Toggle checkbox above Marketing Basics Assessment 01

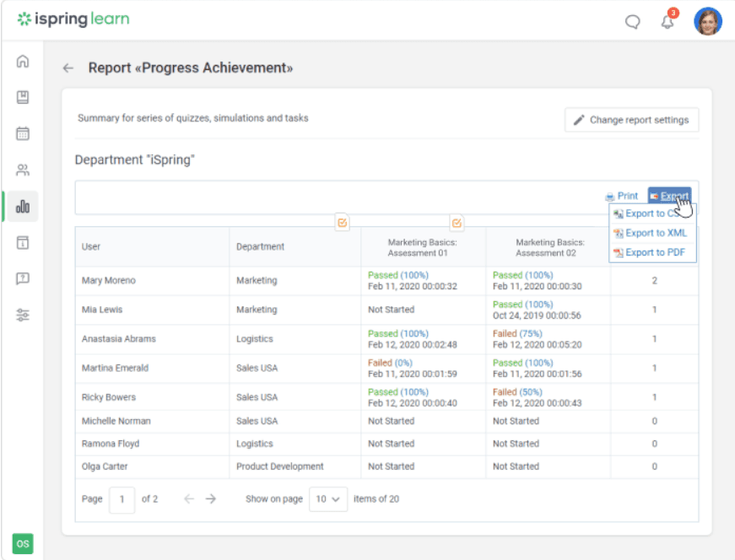[343, 223]
